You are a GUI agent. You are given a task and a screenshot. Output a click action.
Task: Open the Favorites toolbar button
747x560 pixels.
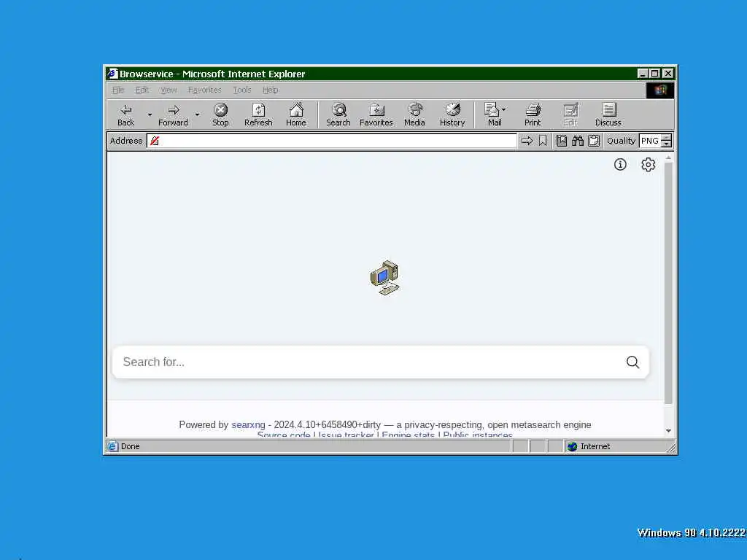coord(376,114)
